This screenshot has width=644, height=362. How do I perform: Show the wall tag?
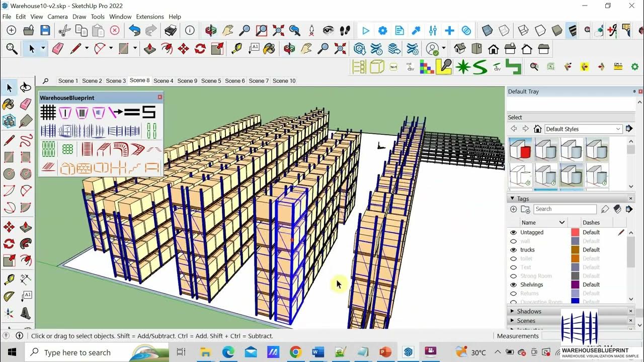pos(513,241)
